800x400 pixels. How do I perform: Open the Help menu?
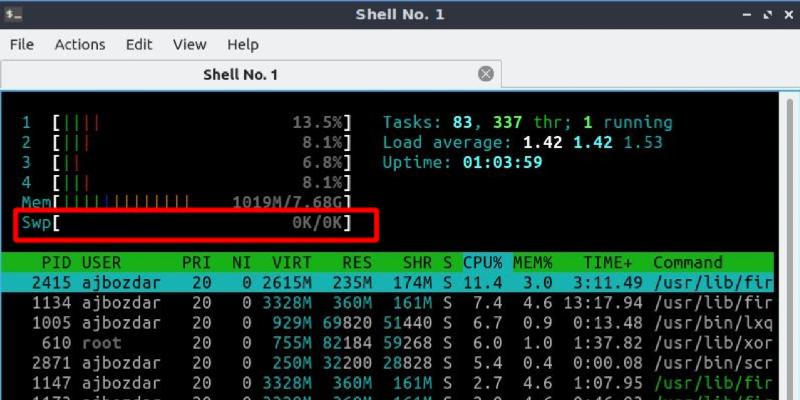pos(243,45)
